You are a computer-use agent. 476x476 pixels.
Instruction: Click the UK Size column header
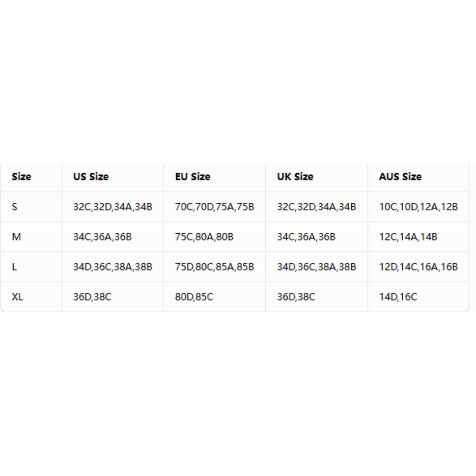click(295, 176)
